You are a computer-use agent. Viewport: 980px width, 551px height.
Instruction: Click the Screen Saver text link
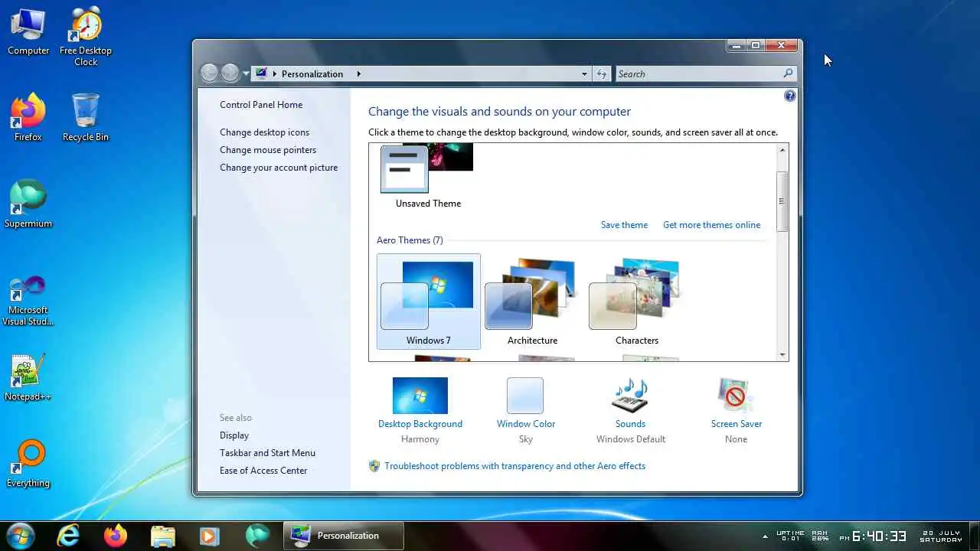(x=737, y=424)
